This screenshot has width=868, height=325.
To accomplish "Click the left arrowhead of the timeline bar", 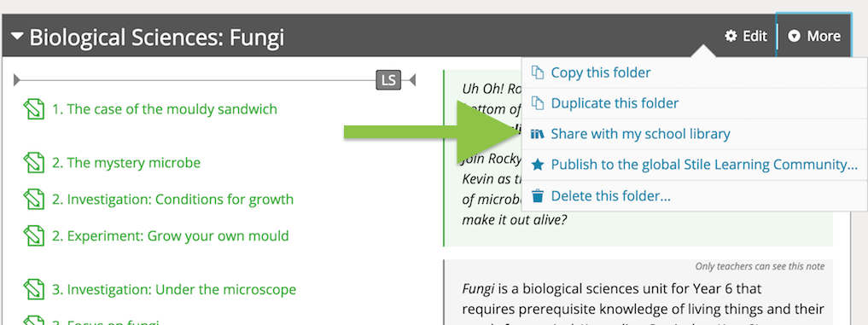I will (17, 81).
